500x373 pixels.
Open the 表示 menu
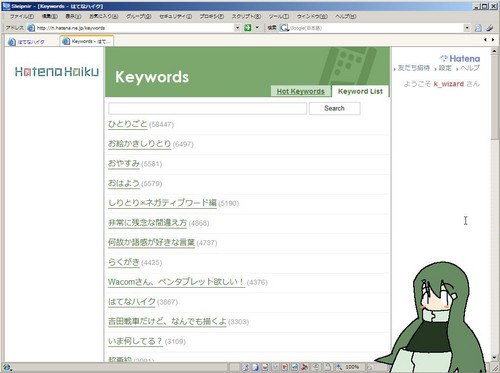pyautogui.click(x=73, y=16)
